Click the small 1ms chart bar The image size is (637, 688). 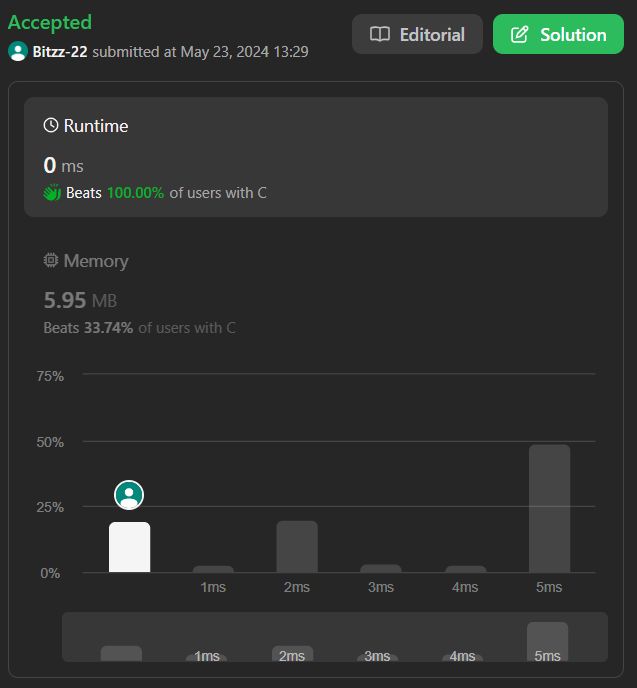point(213,569)
